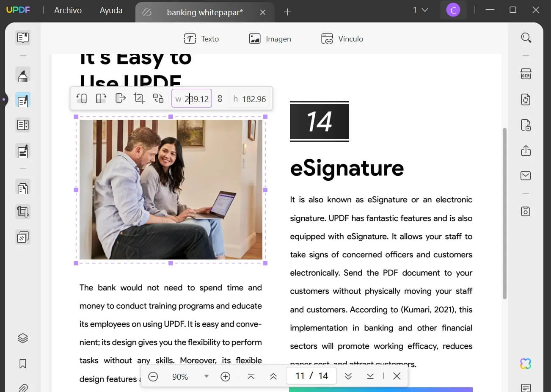Screen dimensions: 551x392
Task: Click the vertical document scrollbar
Action: [x=504, y=213]
